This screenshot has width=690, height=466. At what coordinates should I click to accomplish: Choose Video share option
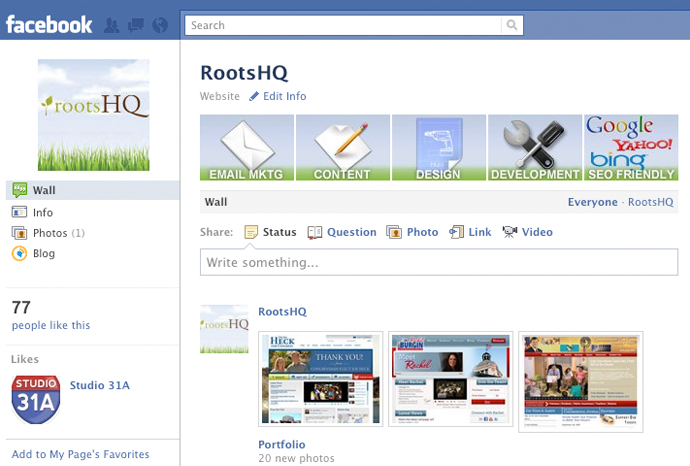[x=537, y=232]
